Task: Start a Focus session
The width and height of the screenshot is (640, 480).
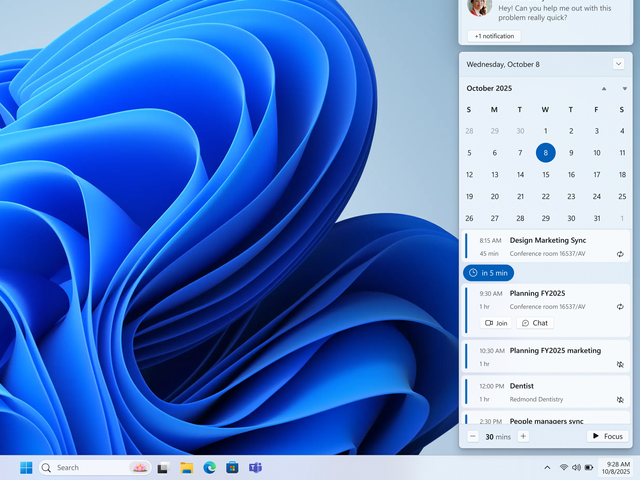Action: [607, 436]
